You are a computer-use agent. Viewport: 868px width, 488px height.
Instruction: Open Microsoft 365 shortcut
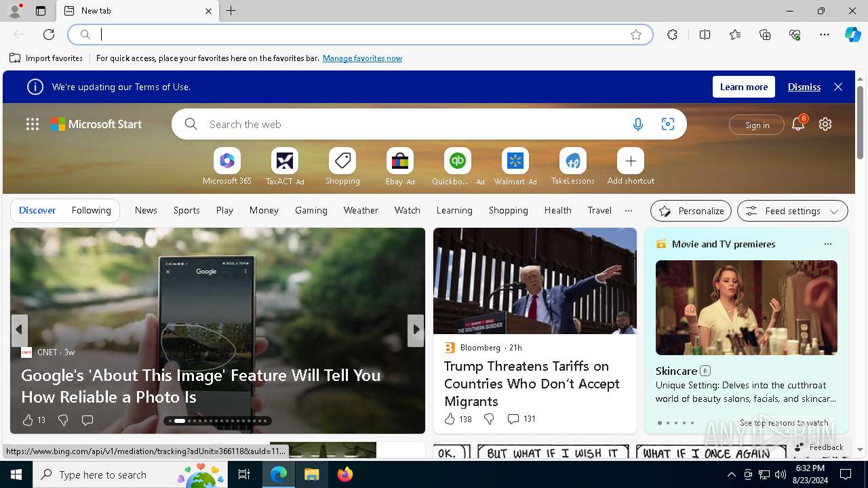click(x=227, y=167)
